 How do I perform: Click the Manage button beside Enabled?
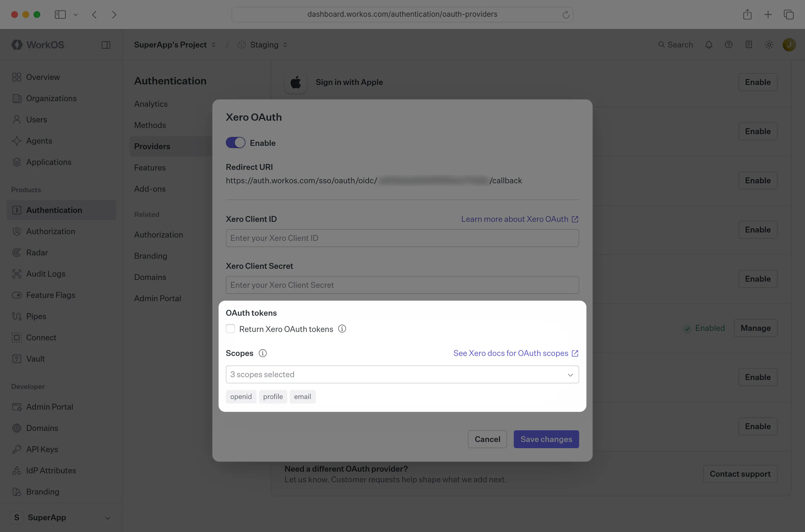[x=756, y=328]
